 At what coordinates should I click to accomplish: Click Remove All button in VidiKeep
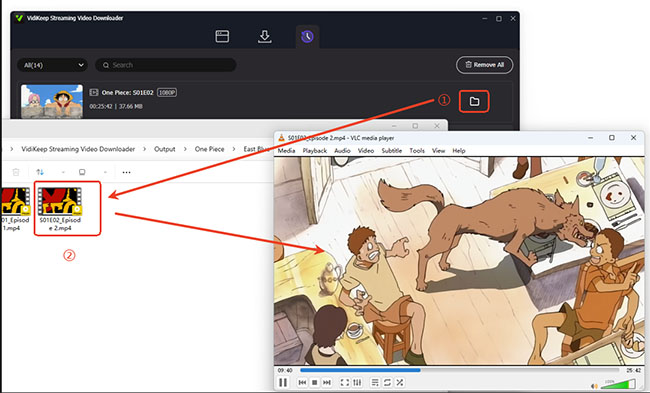[x=484, y=65]
